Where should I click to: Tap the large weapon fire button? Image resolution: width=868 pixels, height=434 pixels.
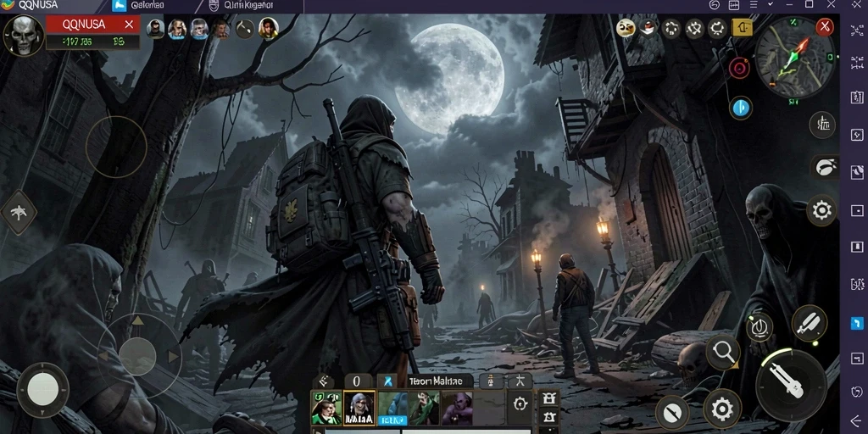792,386
